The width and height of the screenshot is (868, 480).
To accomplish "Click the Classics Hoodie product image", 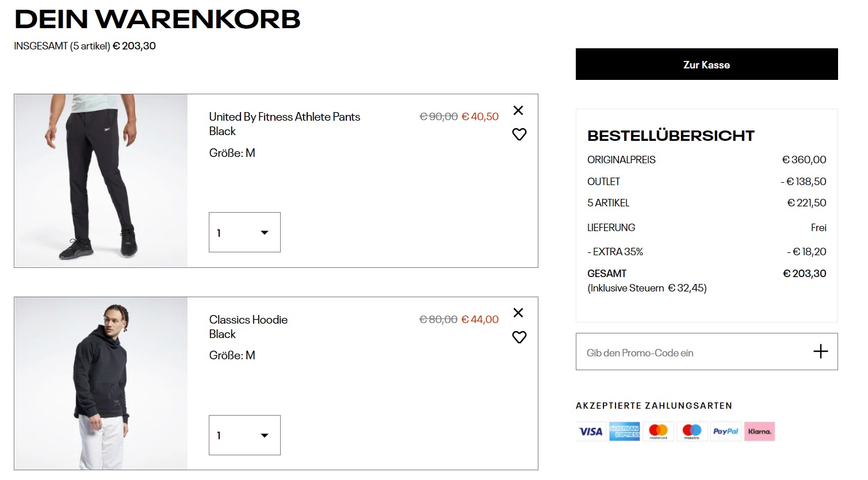I will coord(101,383).
